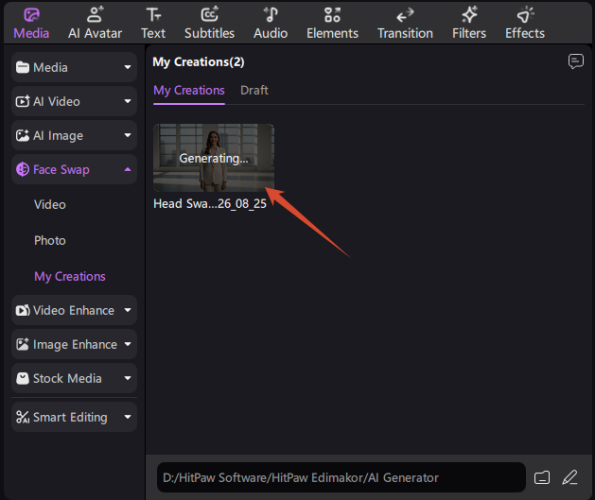The width and height of the screenshot is (595, 500).
Task: Select the My Creations tab
Action: click(189, 91)
